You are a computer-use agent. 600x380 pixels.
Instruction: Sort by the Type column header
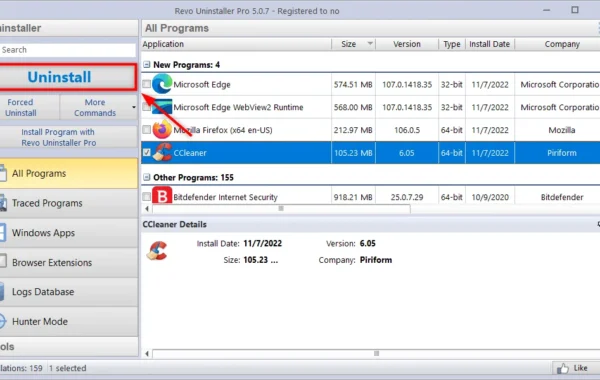[x=452, y=44]
